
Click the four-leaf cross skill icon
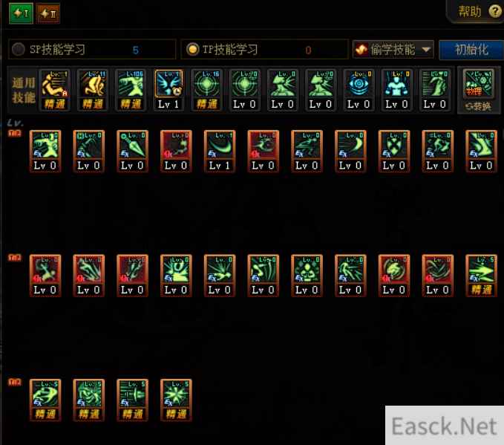coord(394,151)
